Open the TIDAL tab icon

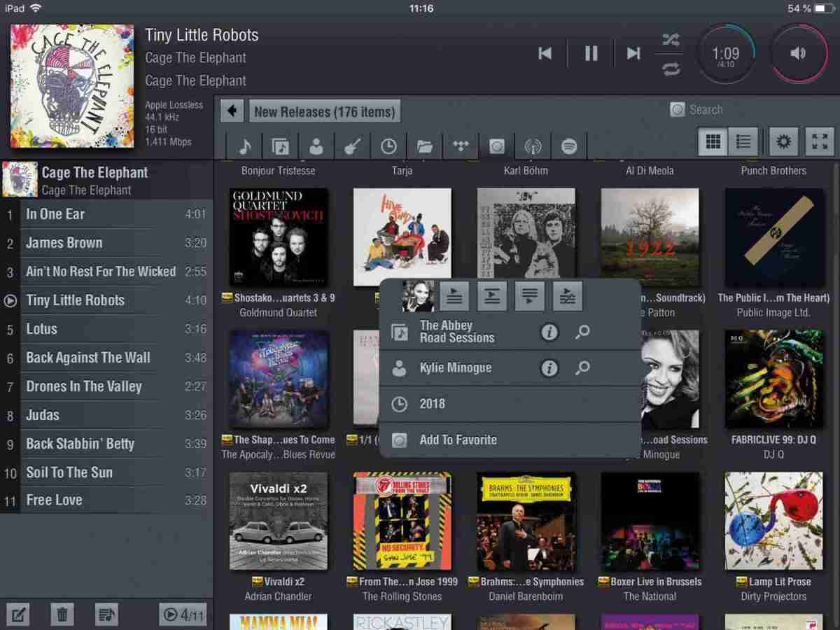point(461,146)
